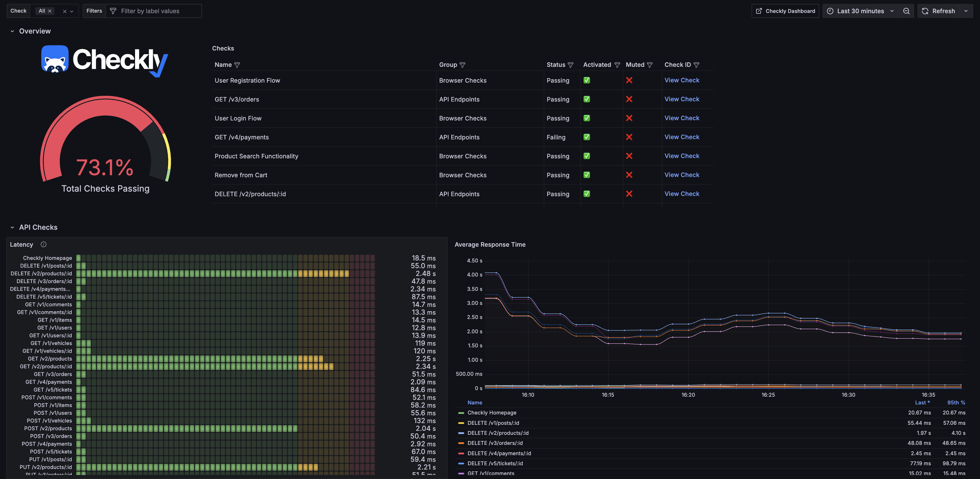Click the Group column filter icon
Image resolution: width=980 pixels, height=479 pixels.
(462, 65)
